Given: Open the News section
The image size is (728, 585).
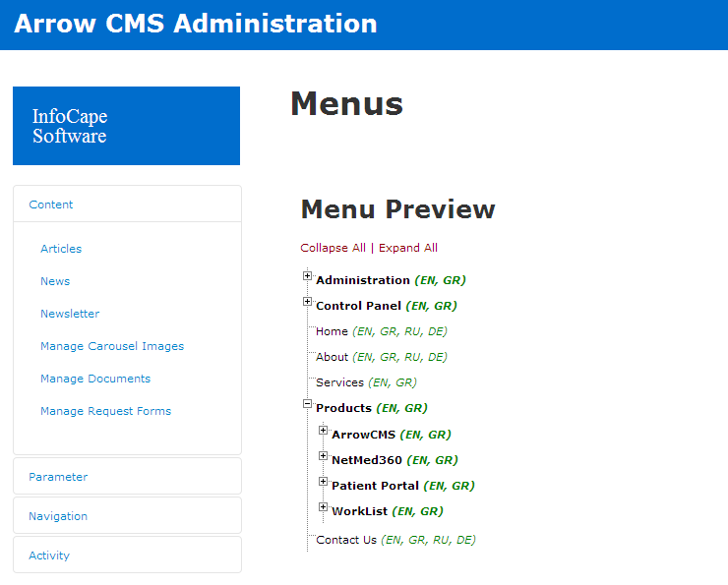Looking at the screenshot, I should 55,281.
